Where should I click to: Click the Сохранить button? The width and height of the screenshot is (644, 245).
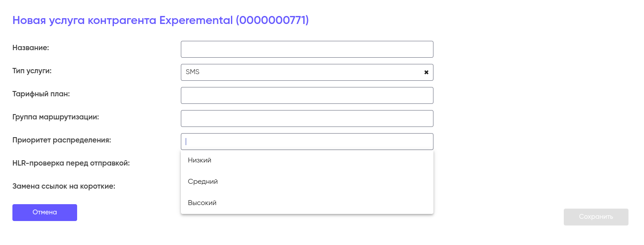coord(596,217)
